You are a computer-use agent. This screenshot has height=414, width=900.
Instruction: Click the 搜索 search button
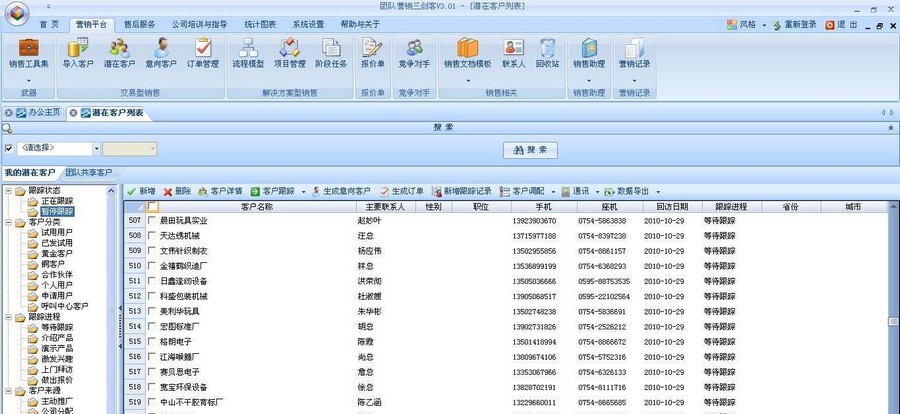coord(530,150)
